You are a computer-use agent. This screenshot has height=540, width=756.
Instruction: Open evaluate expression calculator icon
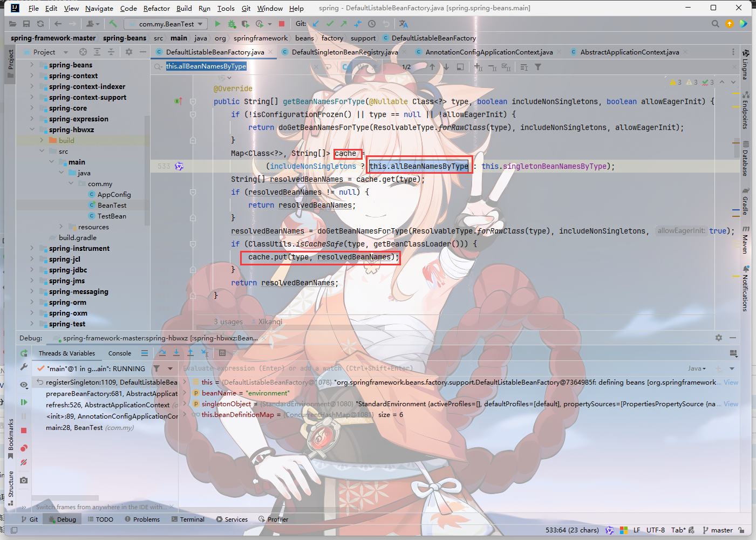pos(222,353)
